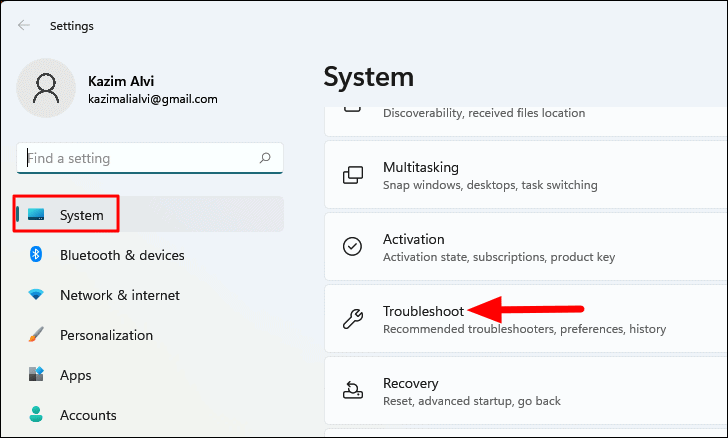This screenshot has width=728, height=438.
Task: Open the Recovery settings card
Action: (526, 391)
